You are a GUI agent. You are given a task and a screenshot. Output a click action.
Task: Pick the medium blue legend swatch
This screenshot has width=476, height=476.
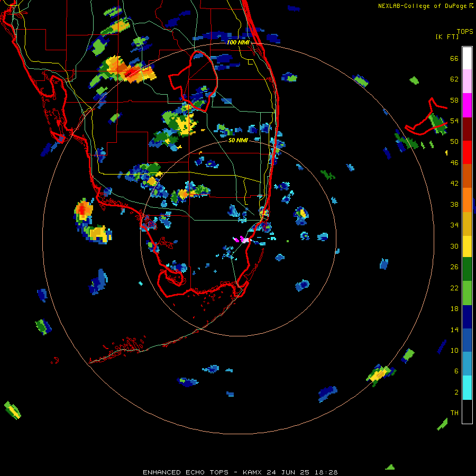pos(467,340)
